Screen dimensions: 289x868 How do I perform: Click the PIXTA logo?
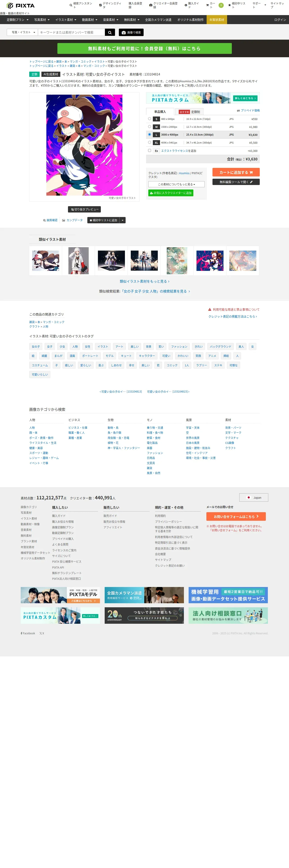point(20,5)
